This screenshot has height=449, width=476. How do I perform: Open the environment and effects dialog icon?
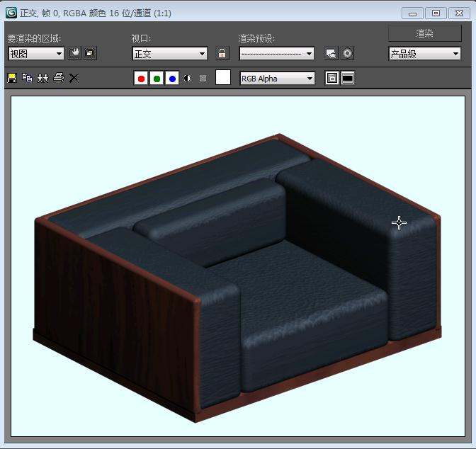[347, 53]
